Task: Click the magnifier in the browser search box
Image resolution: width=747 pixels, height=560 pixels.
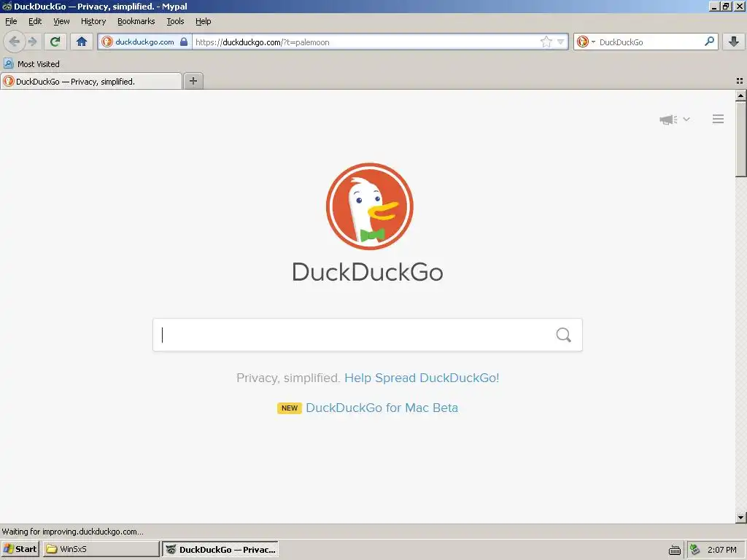Action: click(x=709, y=42)
